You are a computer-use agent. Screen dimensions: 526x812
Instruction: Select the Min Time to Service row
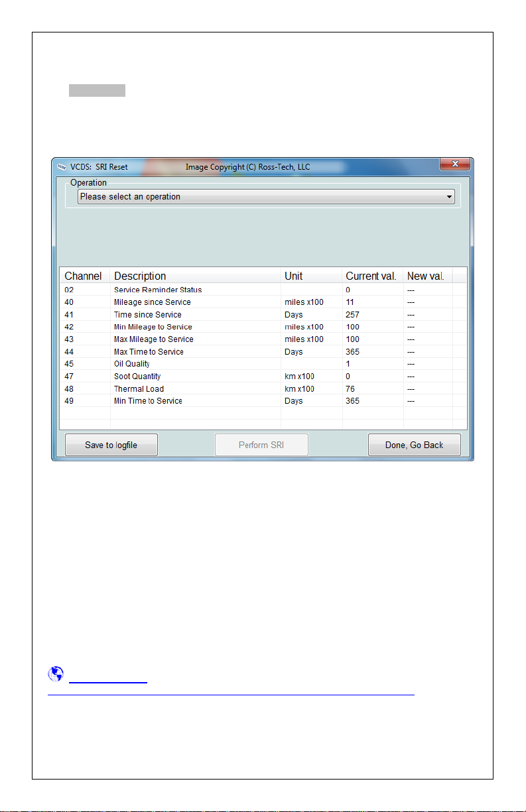coord(263,401)
